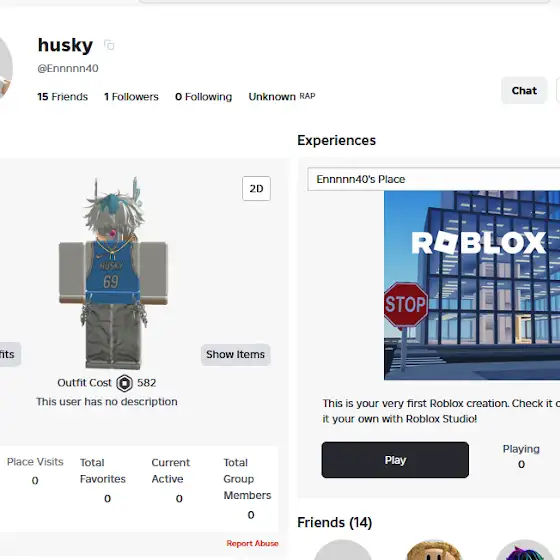The image size is (560, 560).
Task: Open the Ennnnn40's Place title bar
Action: (434, 179)
